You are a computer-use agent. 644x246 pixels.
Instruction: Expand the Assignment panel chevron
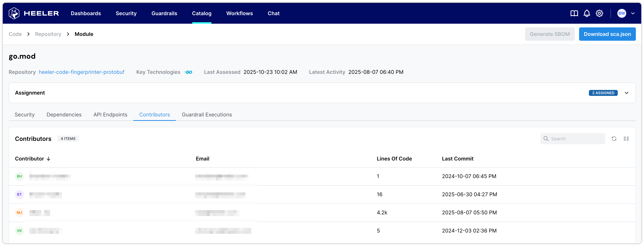[626, 93]
